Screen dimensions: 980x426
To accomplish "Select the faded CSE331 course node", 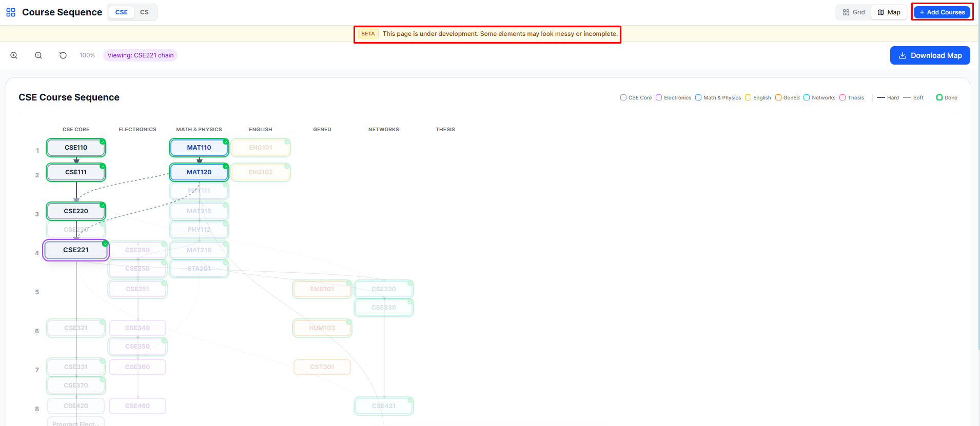I will click(x=76, y=367).
